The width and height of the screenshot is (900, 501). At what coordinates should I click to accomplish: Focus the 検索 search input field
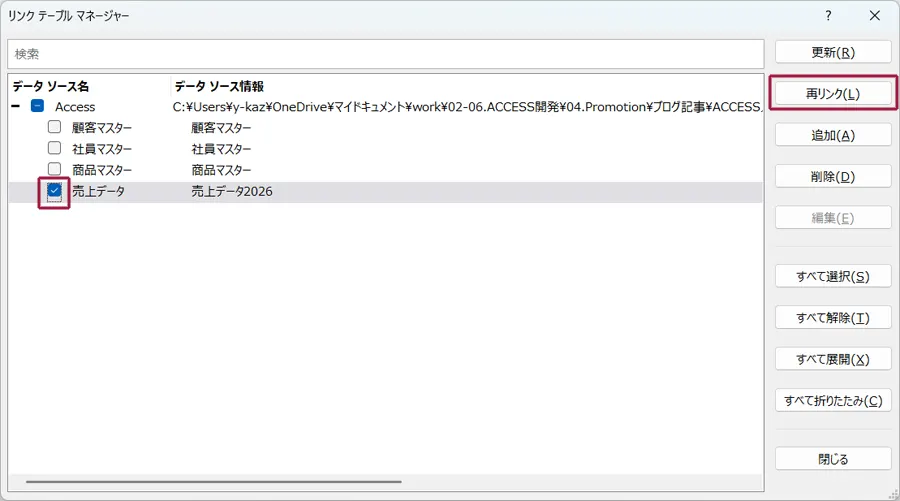pyautogui.click(x=385, y=54)
